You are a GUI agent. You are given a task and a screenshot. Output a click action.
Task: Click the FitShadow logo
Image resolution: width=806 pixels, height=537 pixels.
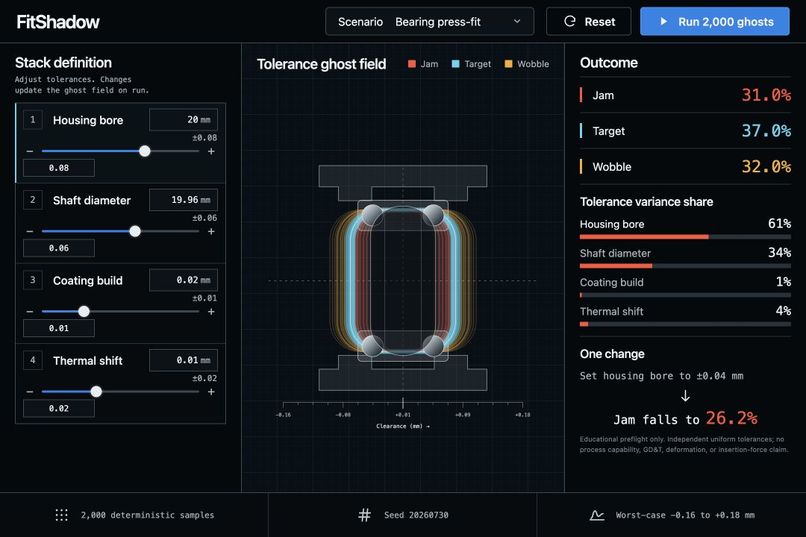coord(58,22)
